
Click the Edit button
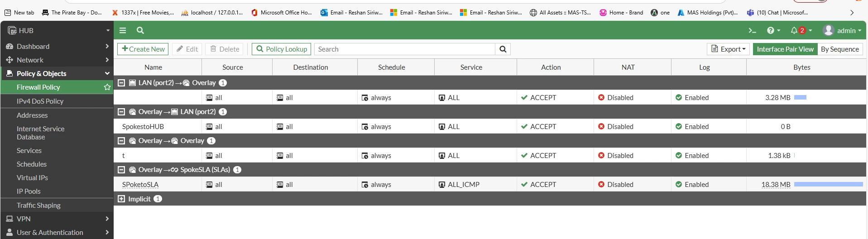[187, 49]
